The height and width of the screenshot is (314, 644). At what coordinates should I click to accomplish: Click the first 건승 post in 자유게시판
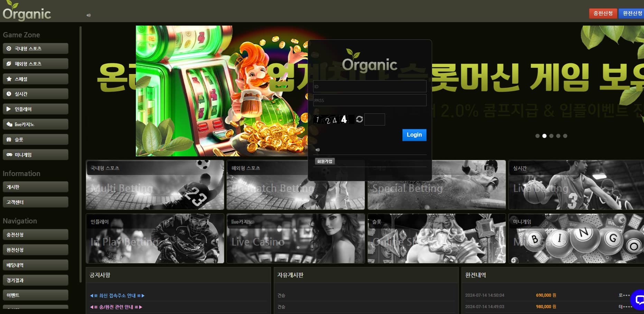tap(281, 296)
